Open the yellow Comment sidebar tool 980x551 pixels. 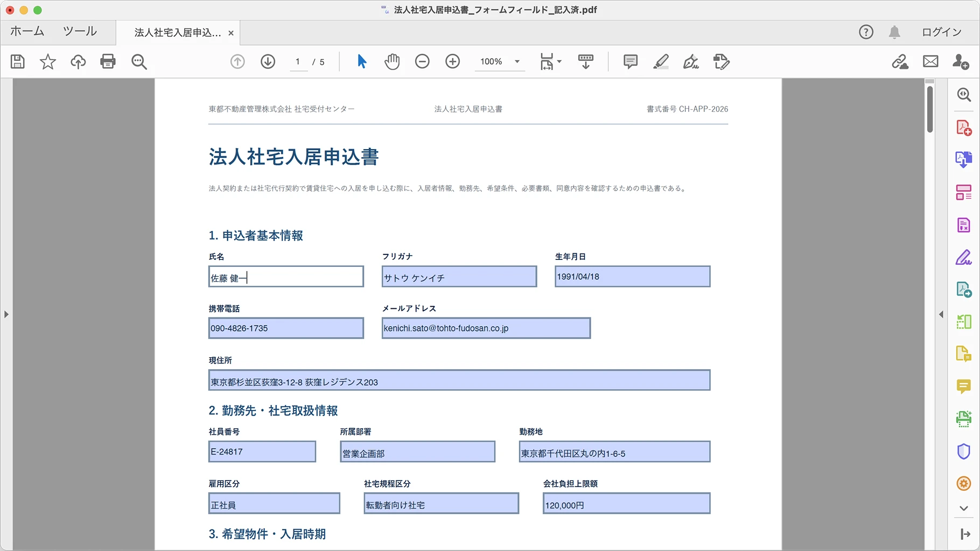(964, 386)
